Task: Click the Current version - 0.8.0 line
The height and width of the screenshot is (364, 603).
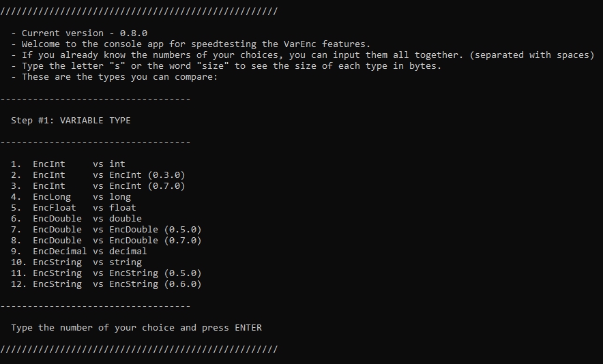Action: pyautogui.click(x=79, y=33)
